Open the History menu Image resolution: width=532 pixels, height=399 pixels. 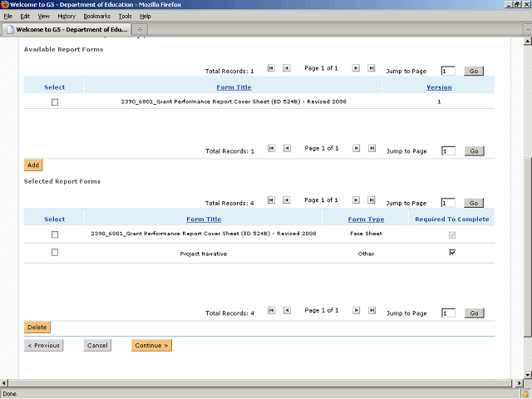[x=66, y=16]
